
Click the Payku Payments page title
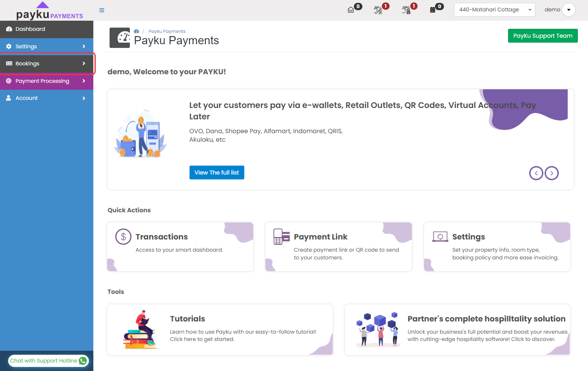pyautogui.click(x=177, y=41)
